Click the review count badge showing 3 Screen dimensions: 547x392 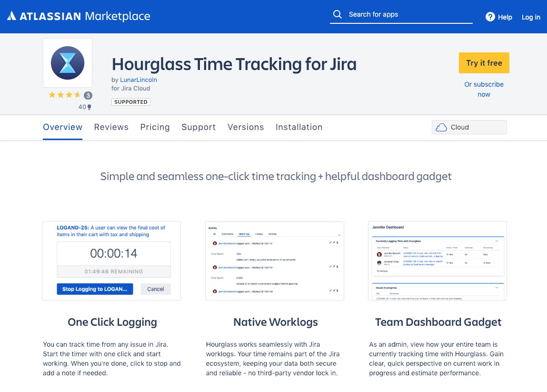point(88,95)
